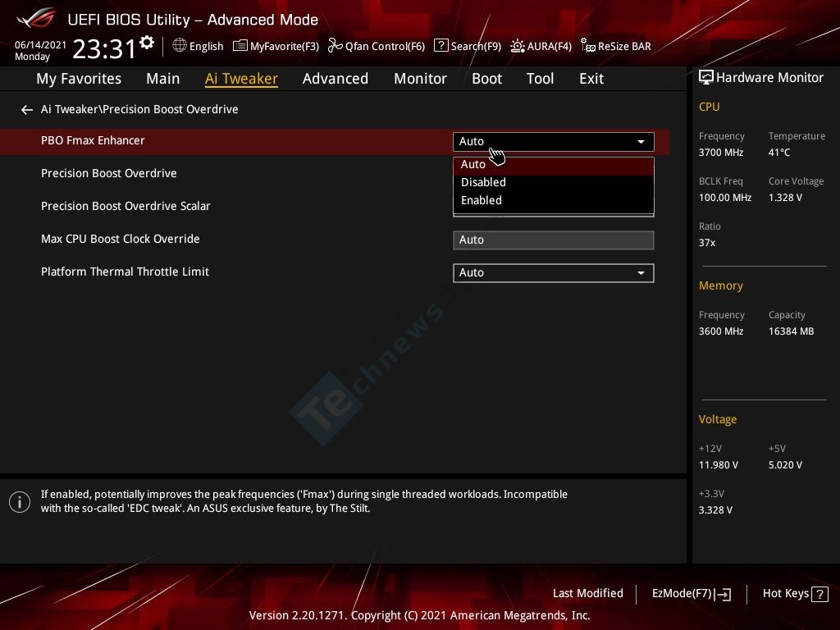Click the settings gear next to the clock
The image size is (840, 630).
coord(147,43)
